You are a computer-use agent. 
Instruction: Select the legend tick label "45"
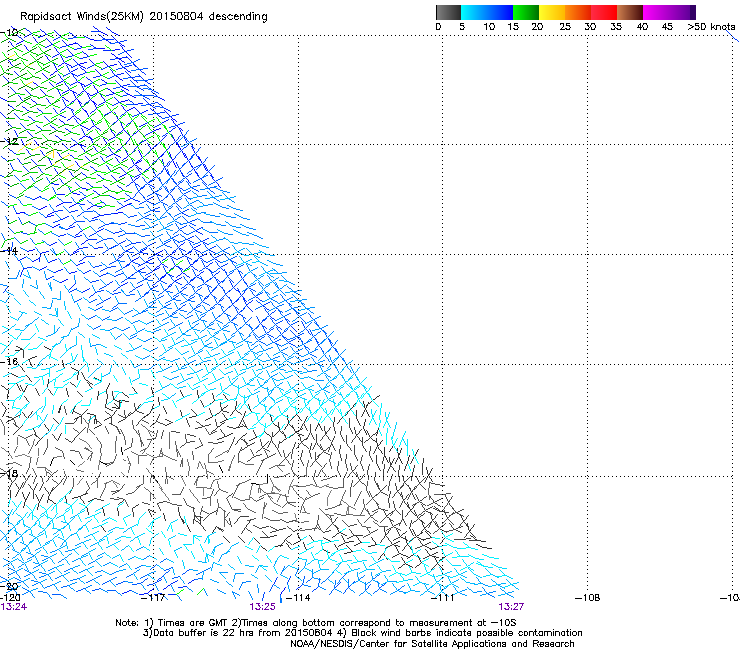click(x=667, y=27)
